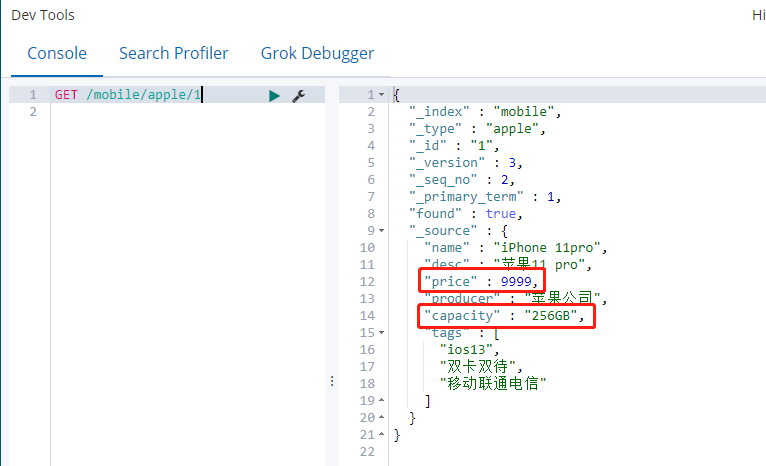Click the "移动联通电信" tag entry
This screenshot has height=466, width=766.
click(x=493, y=383)
